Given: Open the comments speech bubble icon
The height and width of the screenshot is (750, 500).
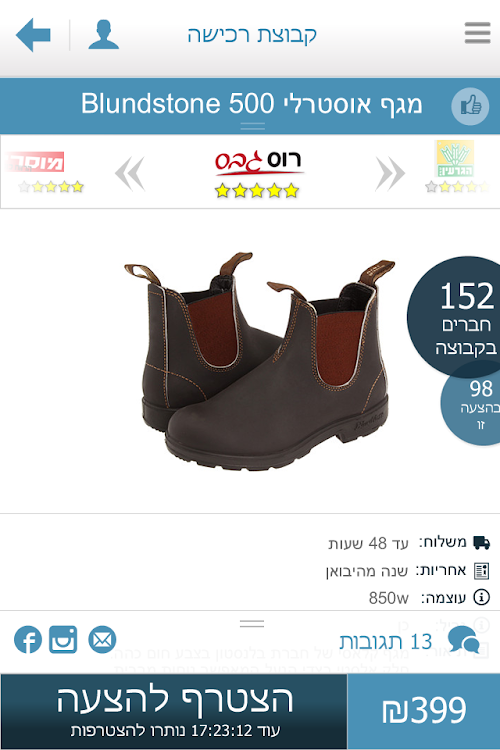Looking at the screenshot, I should click(x=464, y=640).
